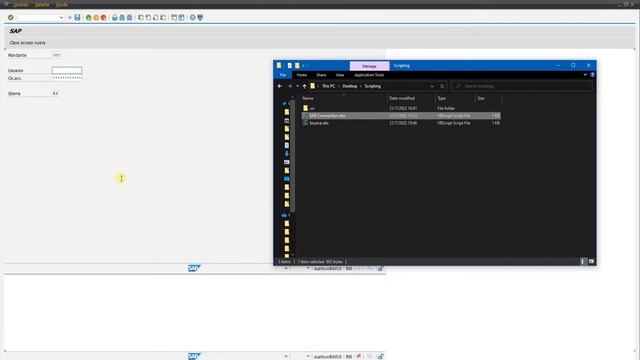This screenshot has width=640, height=360.
Task: Click the Save diskette icon in SAP toolbar
Action: point(77,18)
